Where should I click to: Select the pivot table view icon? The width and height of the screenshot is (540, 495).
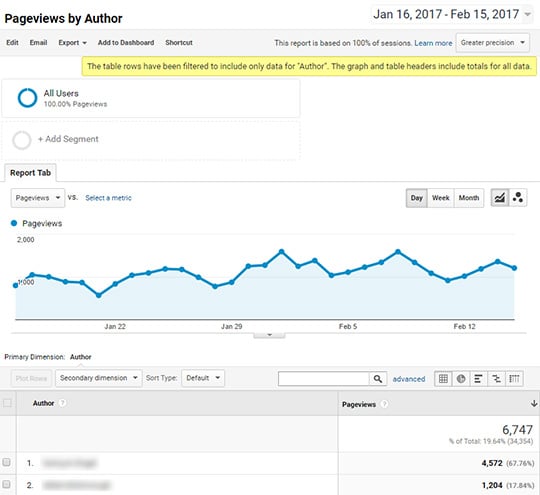pos(514,379)
